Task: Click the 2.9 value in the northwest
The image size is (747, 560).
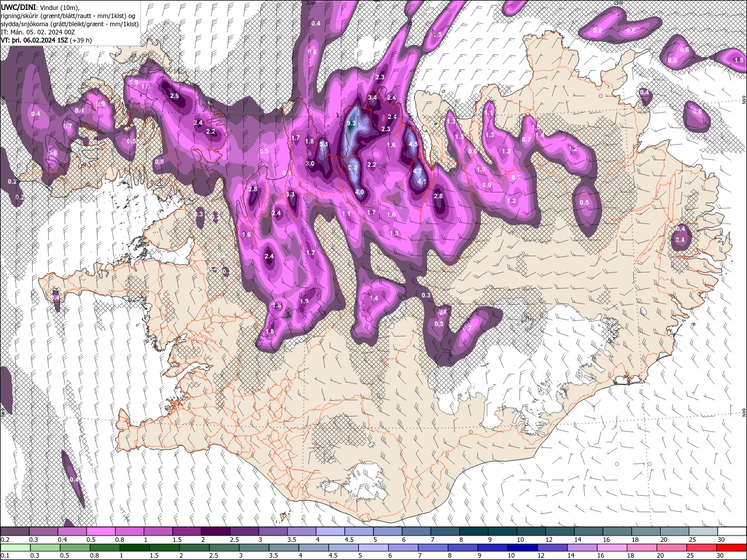Action: click(174, 96)
